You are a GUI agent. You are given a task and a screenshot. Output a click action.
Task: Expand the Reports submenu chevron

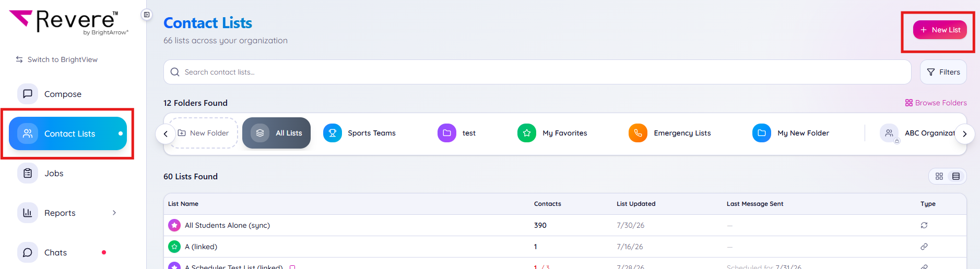pos(114,213)
